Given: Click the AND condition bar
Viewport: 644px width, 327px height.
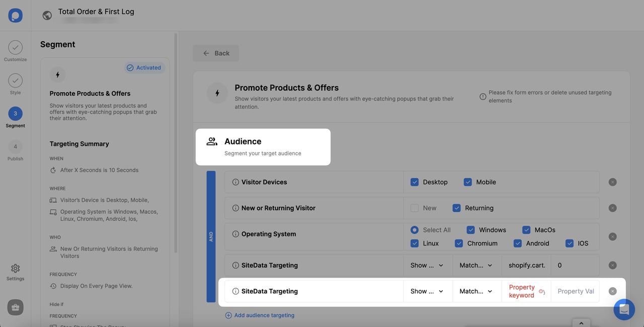Looking at the screenshot, I should click(x=211, y=236).
